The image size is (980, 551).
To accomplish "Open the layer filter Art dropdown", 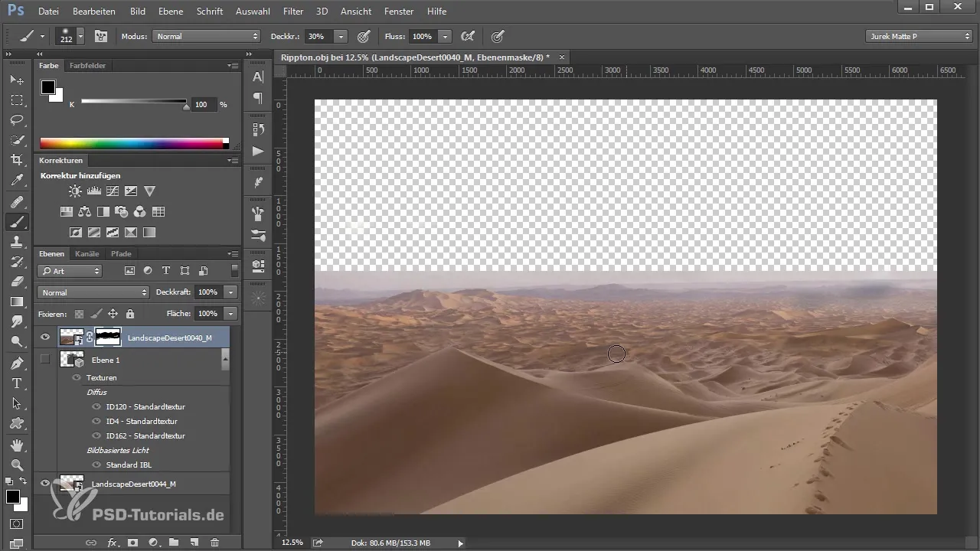I will [x=70, y=271].
